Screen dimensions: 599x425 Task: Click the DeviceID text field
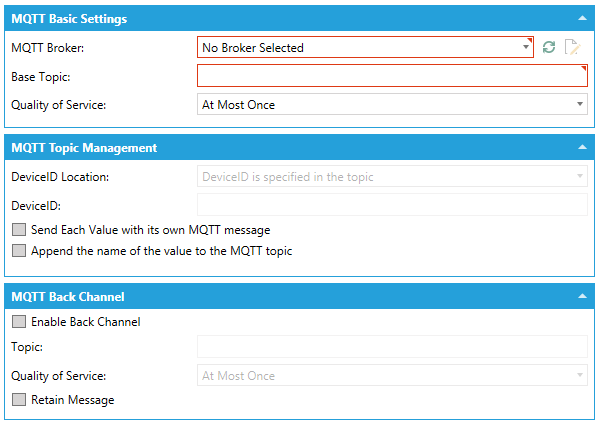tap(392, 205)
